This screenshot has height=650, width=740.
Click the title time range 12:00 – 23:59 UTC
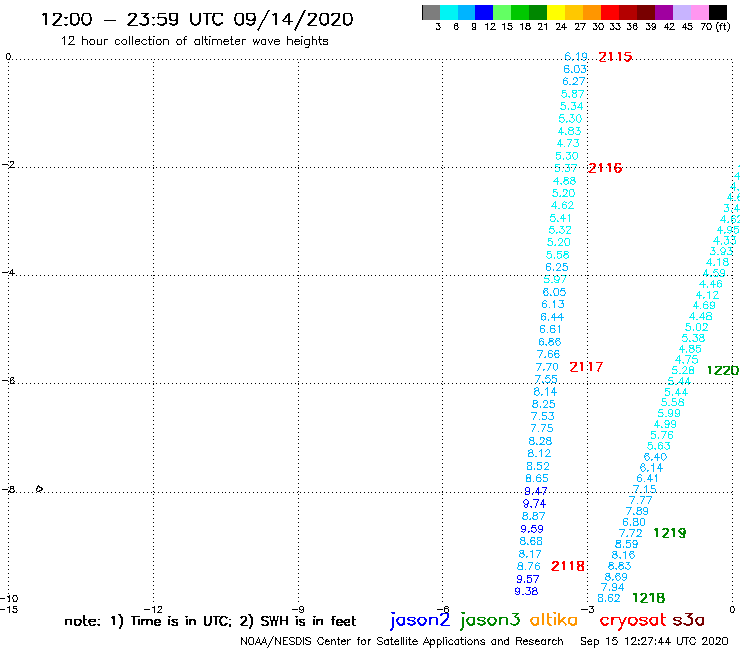click(x=132, y=20)
